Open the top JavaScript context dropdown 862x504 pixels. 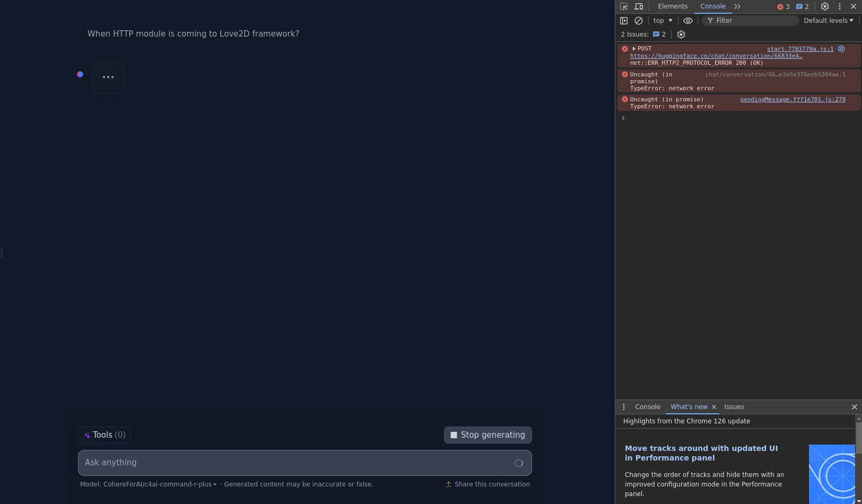click(663, 21)
